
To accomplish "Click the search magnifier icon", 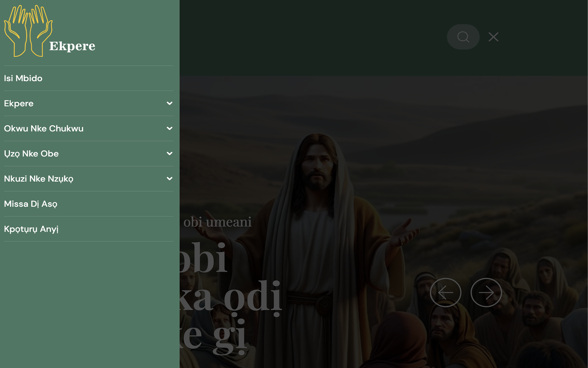I will [463, 37].
